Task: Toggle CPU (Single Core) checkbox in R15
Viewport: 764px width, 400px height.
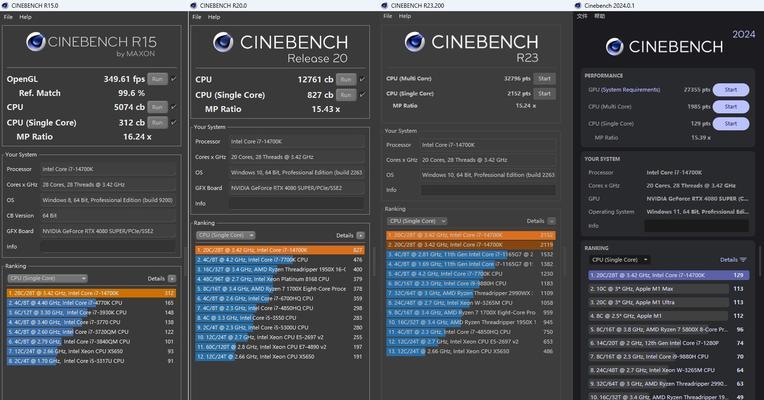Action: [174, 122]
